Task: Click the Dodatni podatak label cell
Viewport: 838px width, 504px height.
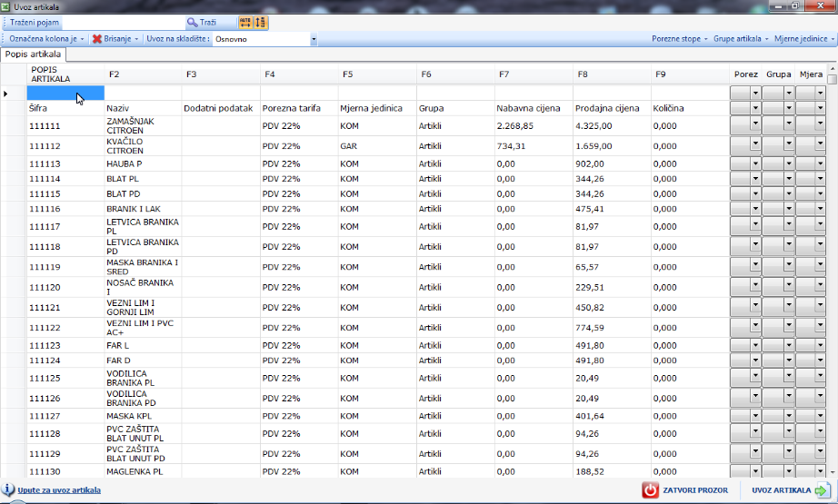Action: tap(221, 108)
